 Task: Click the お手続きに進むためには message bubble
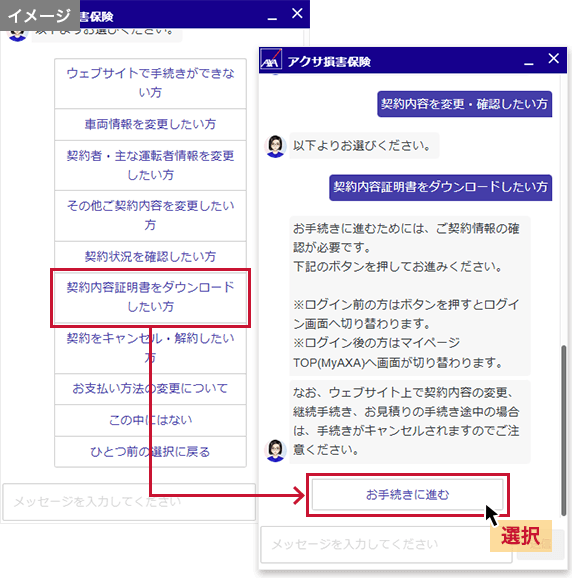[409, 296]
